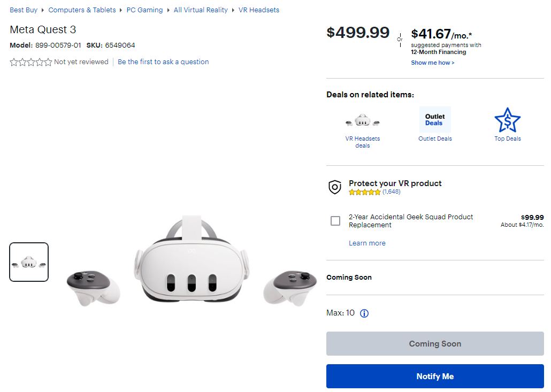Click the VR Headsets deals image
551x392 pixels.
tap(362, 120)
